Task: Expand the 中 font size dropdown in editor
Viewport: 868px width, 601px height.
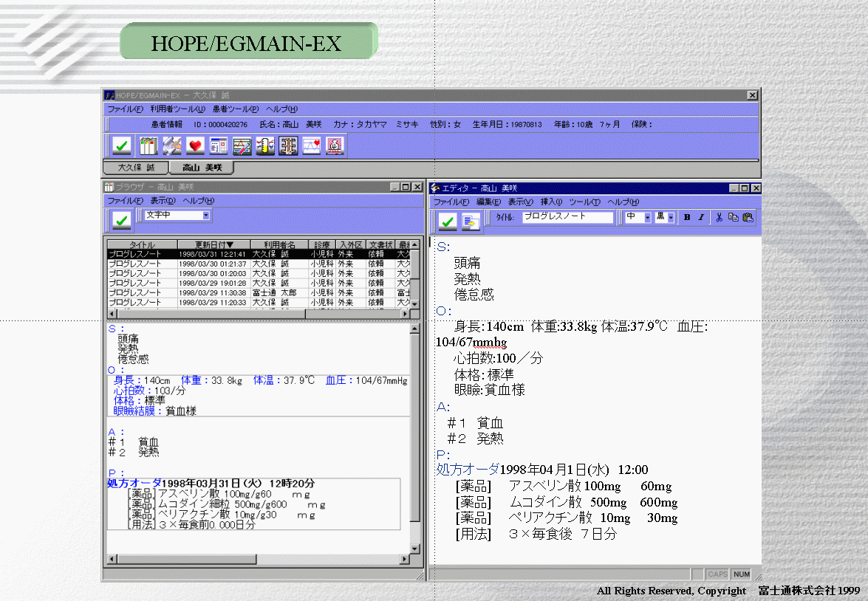Action: point(647,217)
